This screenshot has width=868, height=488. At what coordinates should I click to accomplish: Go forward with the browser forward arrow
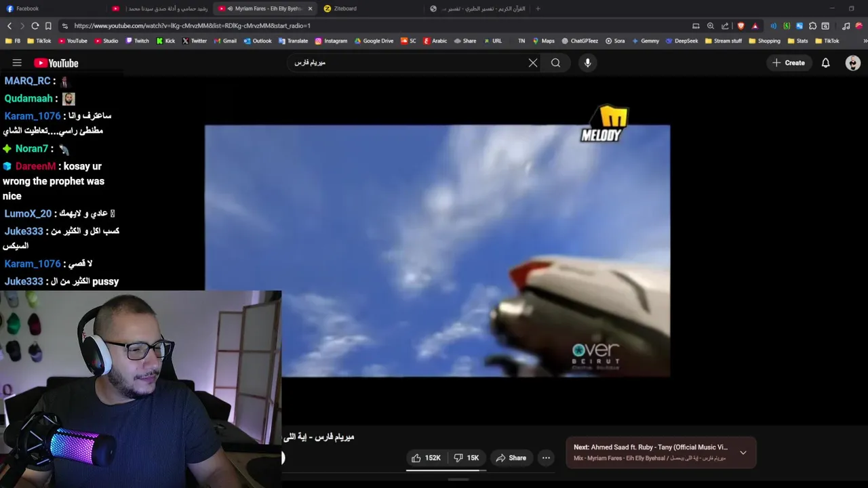click(x=22, y=26)
